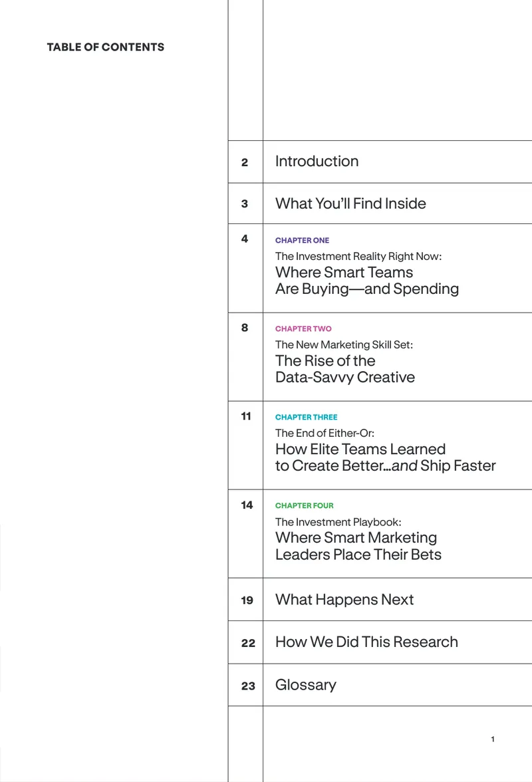Image resolution: width=532 pixels, height=782 pixels.
Task: Select The Investment Playbook subtitle
Action: coord(338,522)
